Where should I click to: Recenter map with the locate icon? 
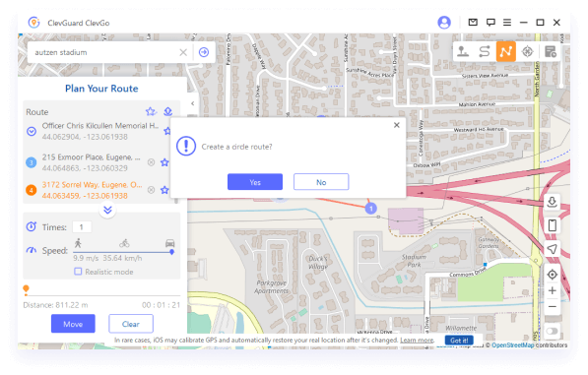552,275
